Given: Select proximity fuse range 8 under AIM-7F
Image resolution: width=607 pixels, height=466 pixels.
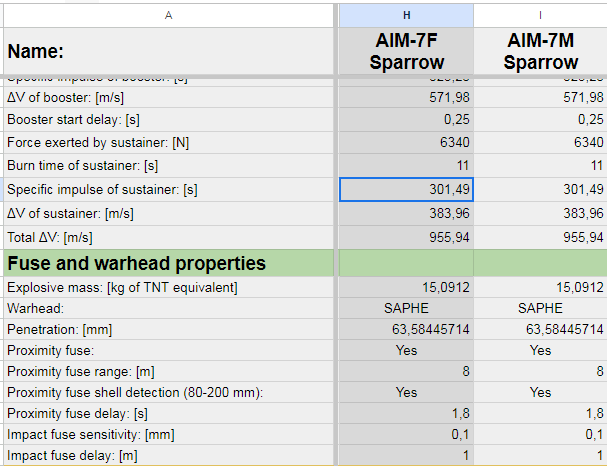Looking at the screenshot, I should [x=406, y=372].
